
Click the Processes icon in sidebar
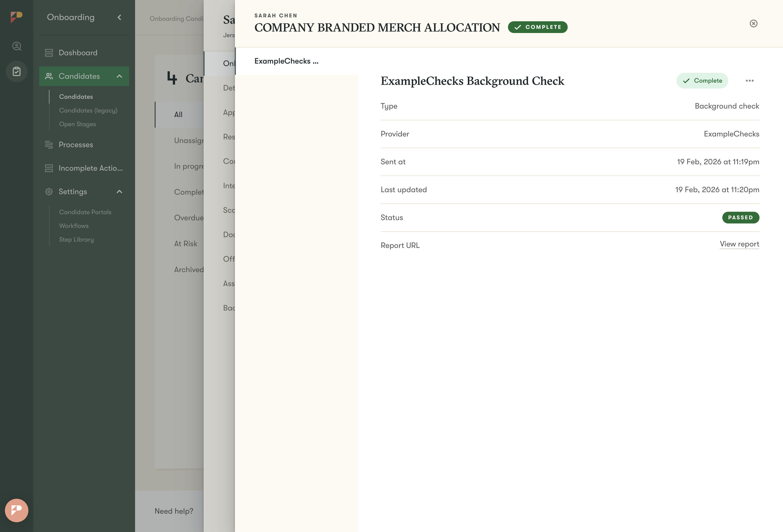click(x=49, y=145)
